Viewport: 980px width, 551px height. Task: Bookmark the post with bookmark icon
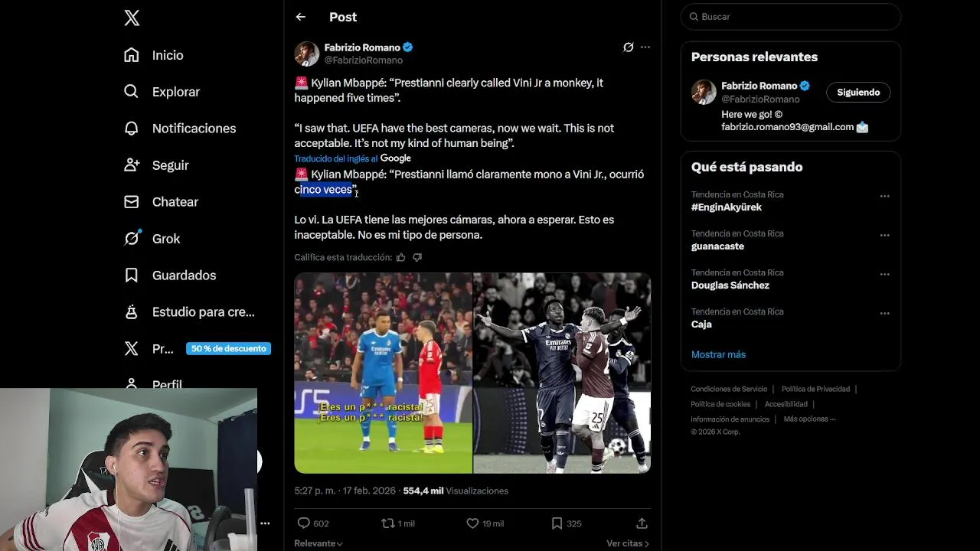point(557,523)
